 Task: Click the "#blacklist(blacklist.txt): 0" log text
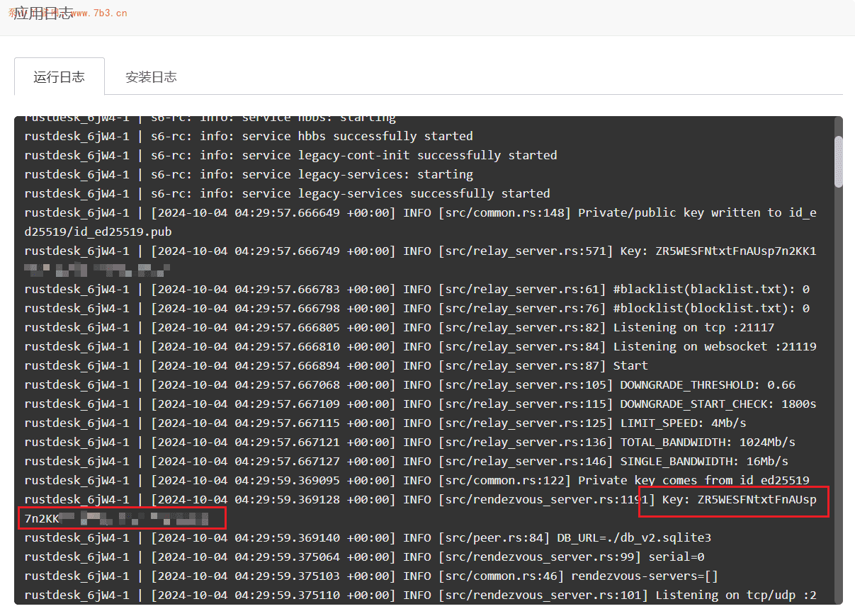[x=711, y=289]
